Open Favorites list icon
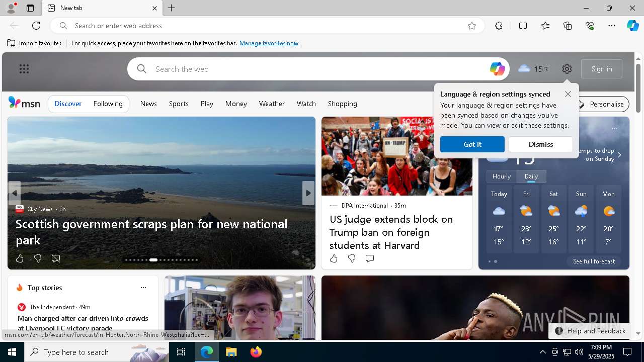Image resolution: width=644 pixels, height=362 pixels. [545, 26]
